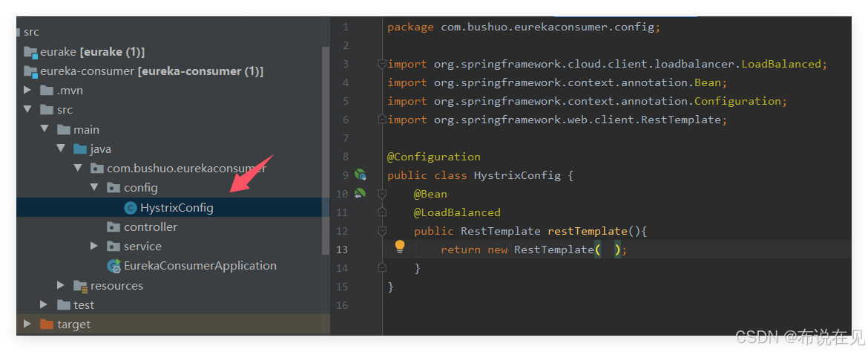Collapse the main folder arrow
868x352 pixels.
tap(45, 129)
